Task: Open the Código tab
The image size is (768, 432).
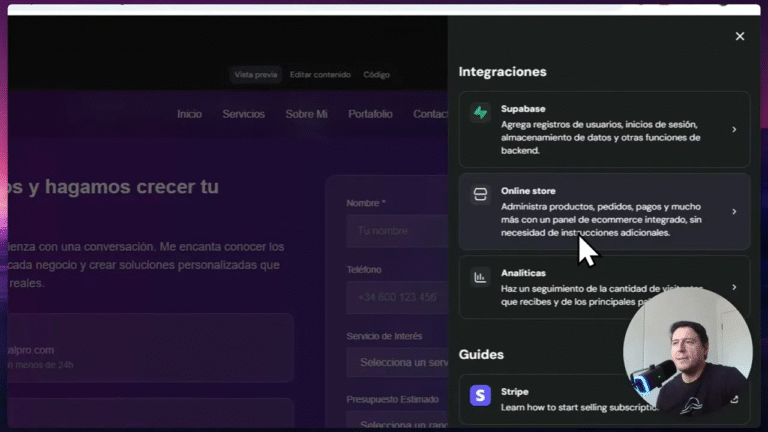Action: point(377,75)
